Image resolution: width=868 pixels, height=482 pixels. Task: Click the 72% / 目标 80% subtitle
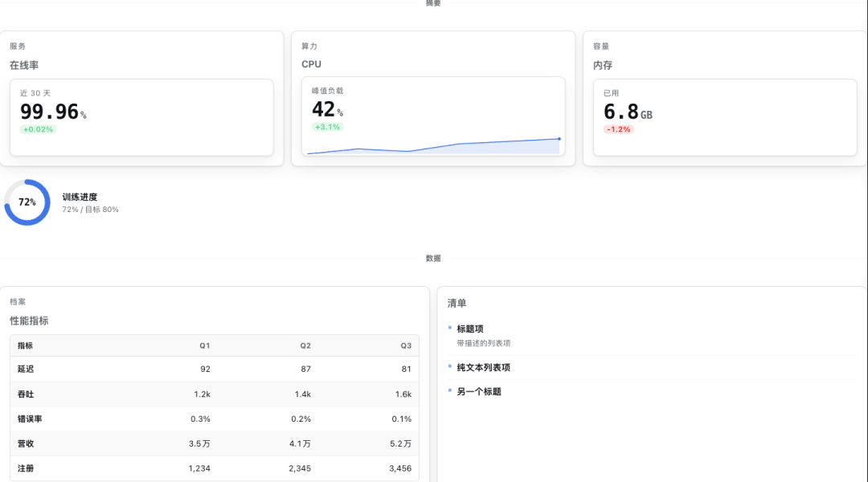click(90, 210)
